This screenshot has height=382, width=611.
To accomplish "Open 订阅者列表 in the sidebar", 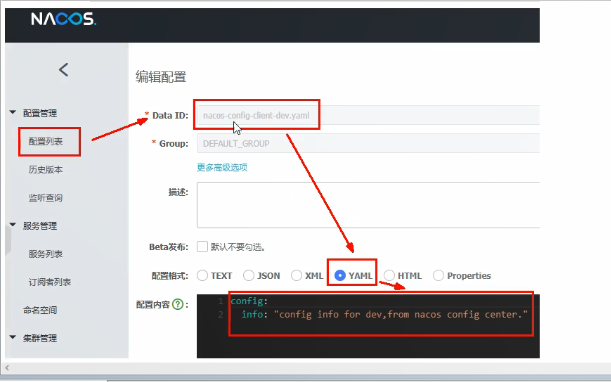I will pyautogui.click(x=49, y=282).
